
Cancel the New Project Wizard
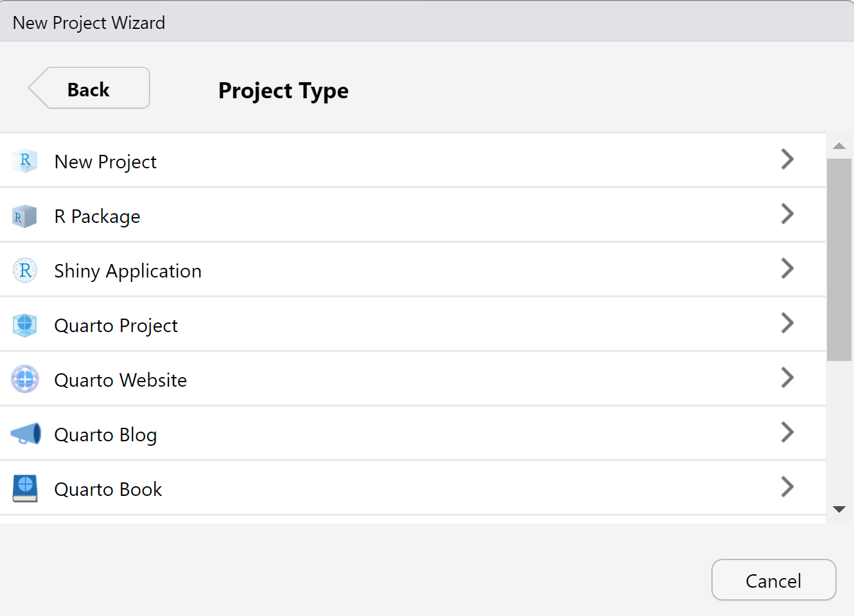coord(773,580)
